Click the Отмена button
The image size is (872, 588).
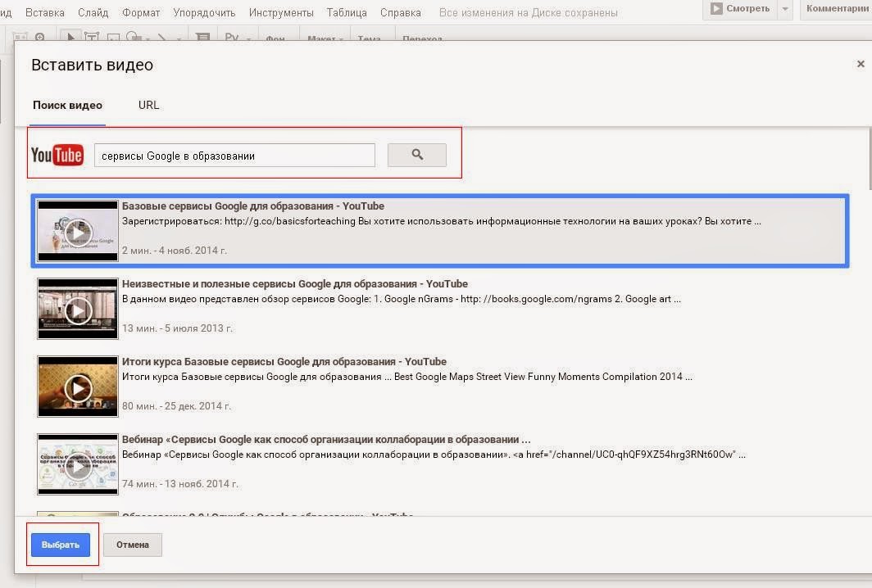click(x=133, y=545)
